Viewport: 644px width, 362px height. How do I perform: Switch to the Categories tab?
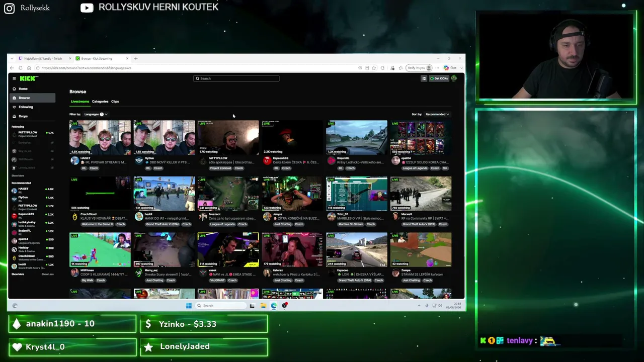(100, 102)
